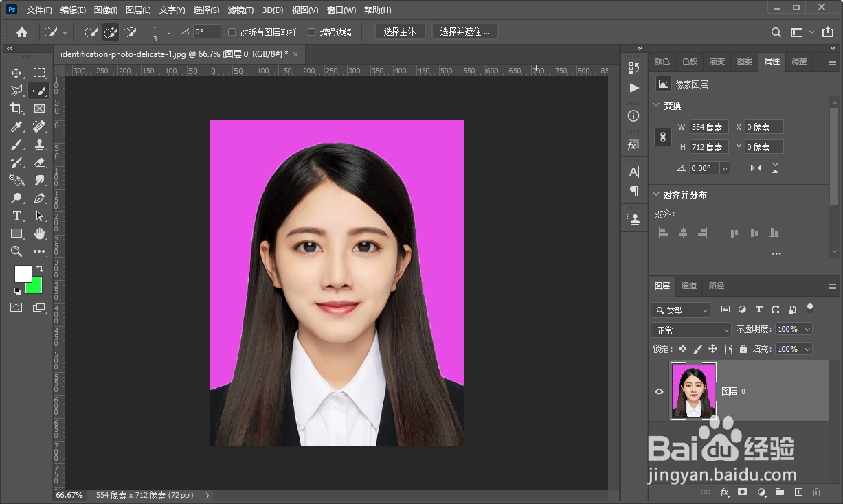Click the 选择并遮住 button

click(x=465, y=32)
